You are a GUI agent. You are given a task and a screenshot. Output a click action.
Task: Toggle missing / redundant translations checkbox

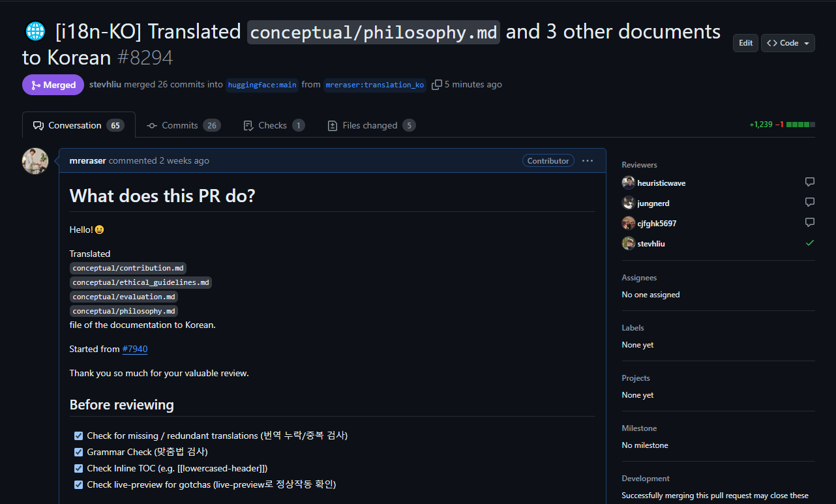click(78, 436)
